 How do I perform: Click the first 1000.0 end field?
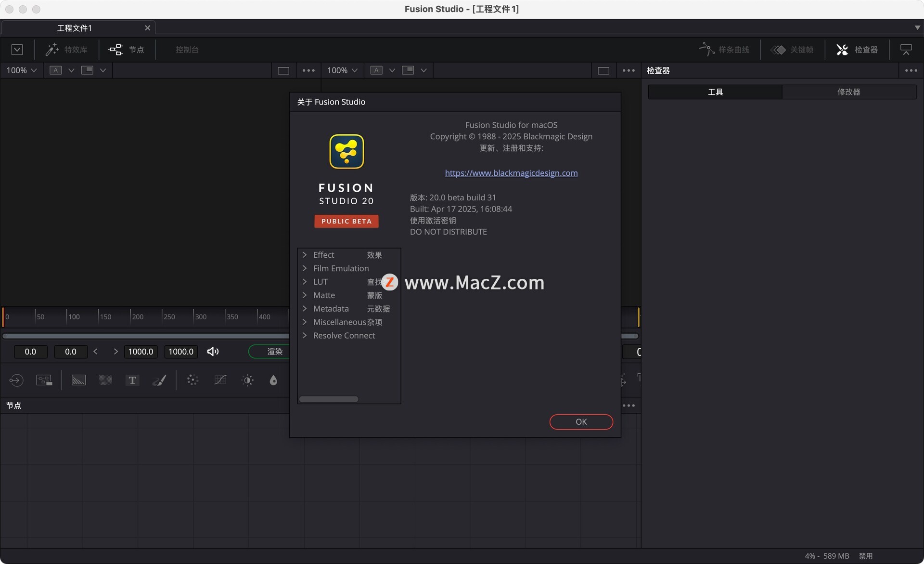(x=141, y=352)
